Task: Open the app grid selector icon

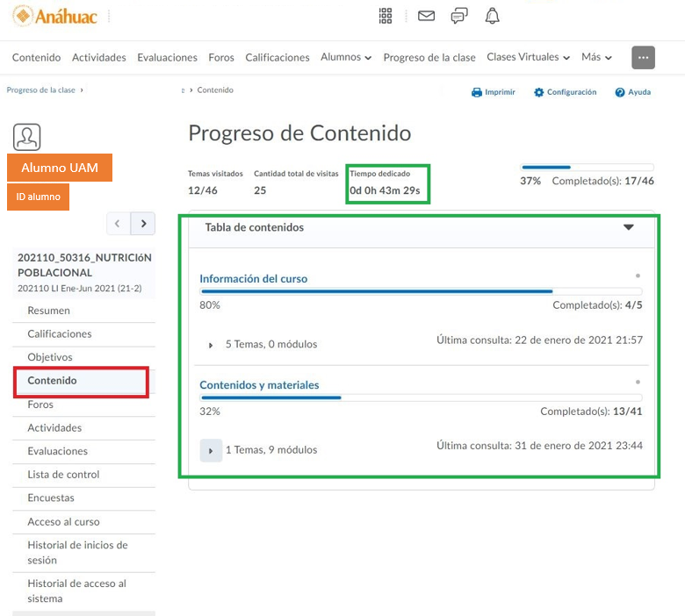Action: point(386,16)
